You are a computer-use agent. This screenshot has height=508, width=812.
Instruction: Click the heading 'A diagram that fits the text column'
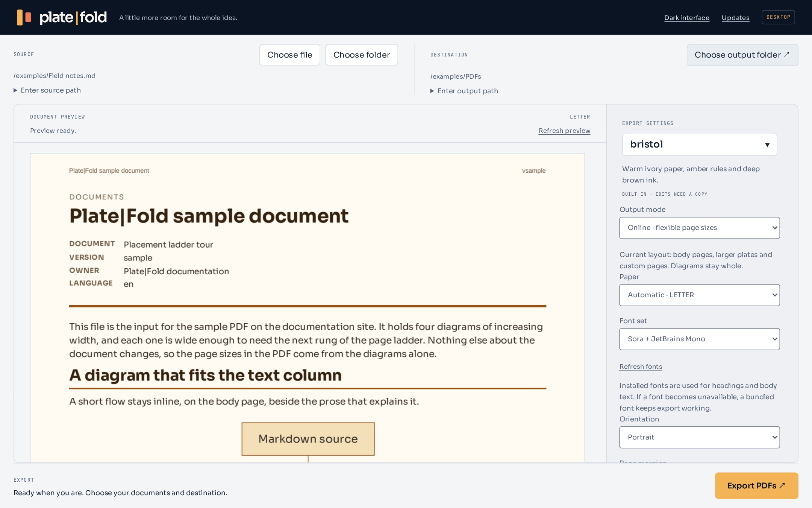pyautogui.click(x=205, y=375)
